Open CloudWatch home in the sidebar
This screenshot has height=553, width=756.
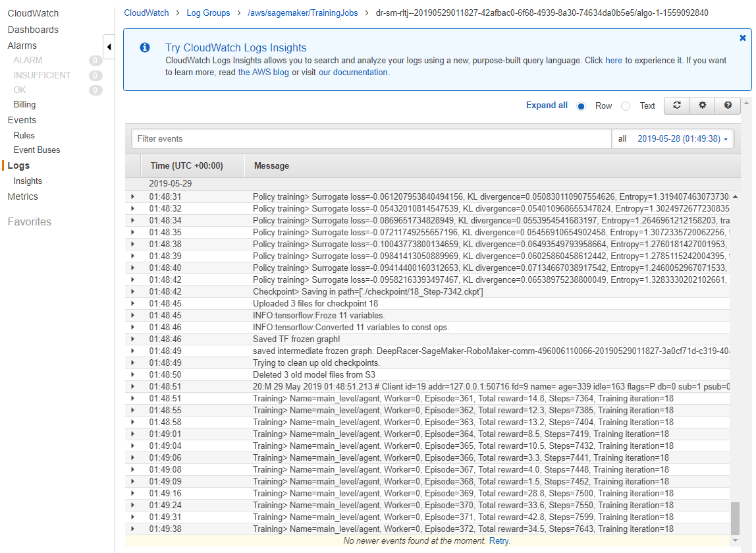(33, 13)
